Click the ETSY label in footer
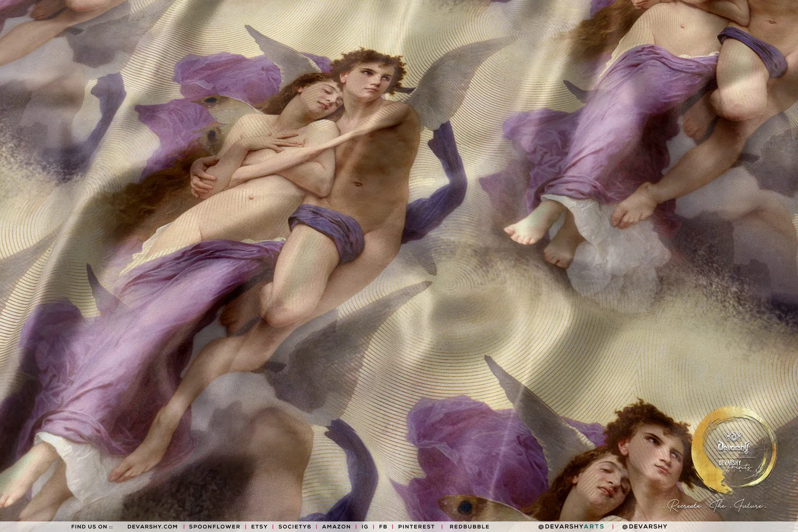This screenshot has height=532, width=798. (x=259, y=527)
